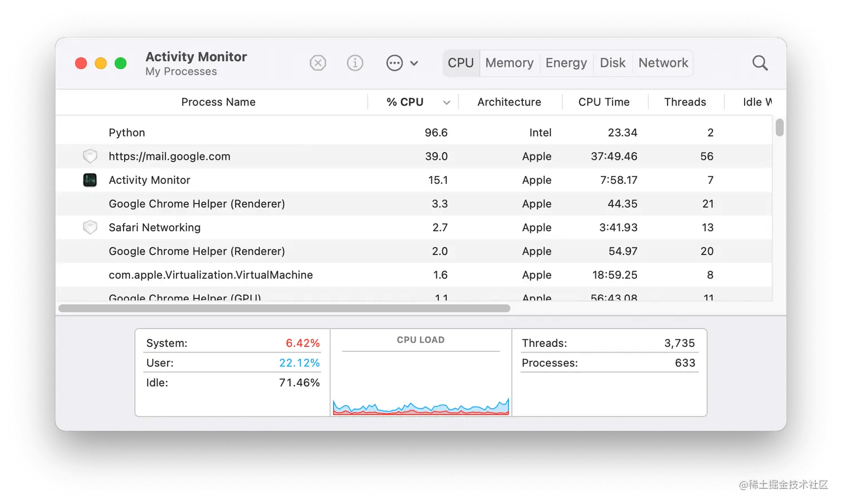Click the User 22.12% value
This screenshot has height=504, width=842.
[x=299, y=363]
